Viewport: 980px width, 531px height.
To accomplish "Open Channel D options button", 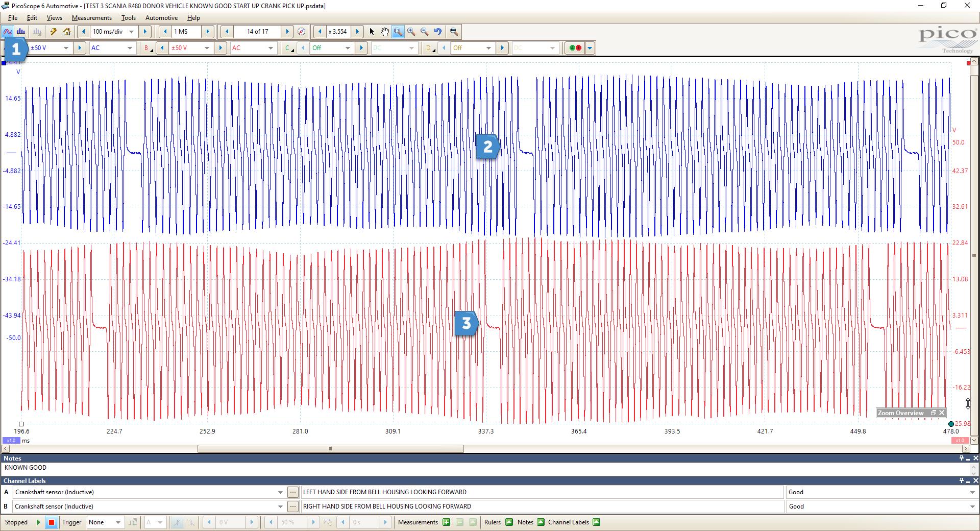I will [430, 48].
